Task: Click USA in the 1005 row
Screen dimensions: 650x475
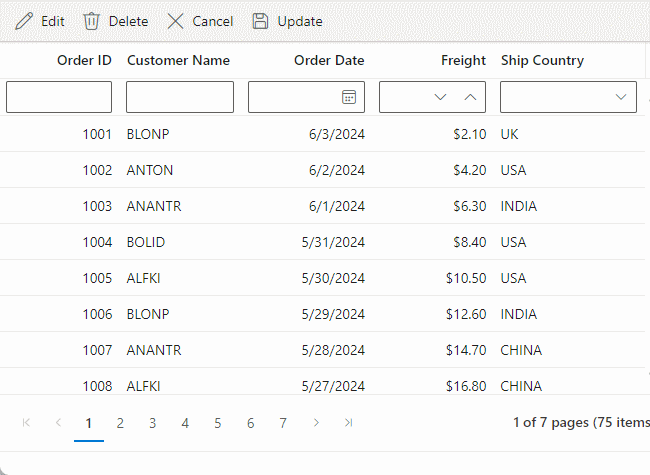Action: (x=513, y=279)
